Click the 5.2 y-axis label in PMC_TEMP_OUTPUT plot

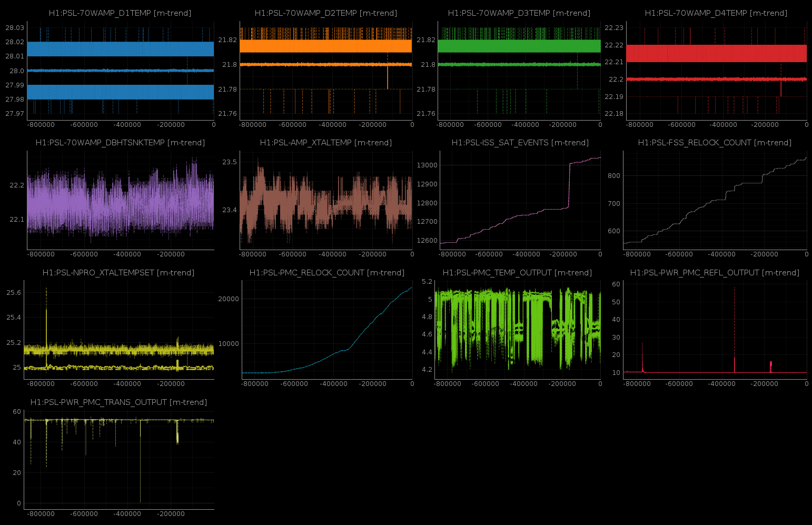[427, 282]
